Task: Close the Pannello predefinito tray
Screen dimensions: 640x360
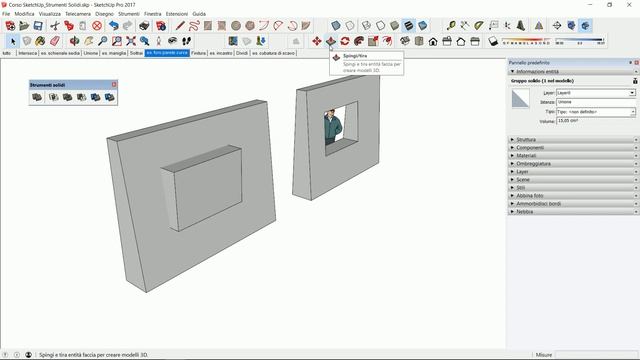Action: click(x=636, y=63)
